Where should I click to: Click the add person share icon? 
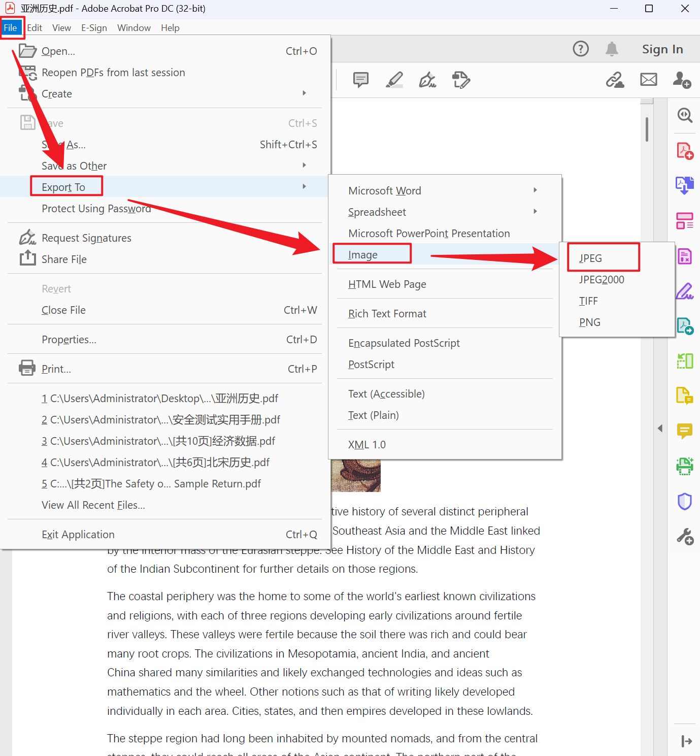coord(682,80)
